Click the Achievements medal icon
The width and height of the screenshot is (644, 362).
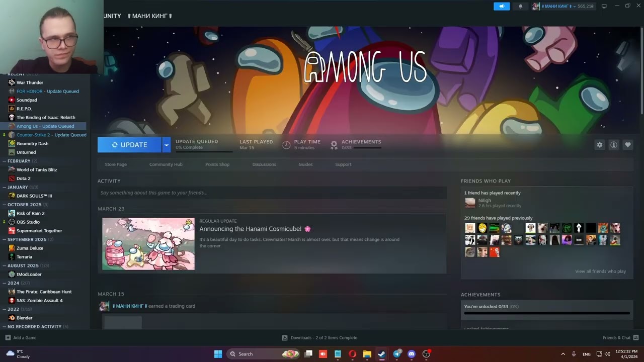tap(334, 145)
